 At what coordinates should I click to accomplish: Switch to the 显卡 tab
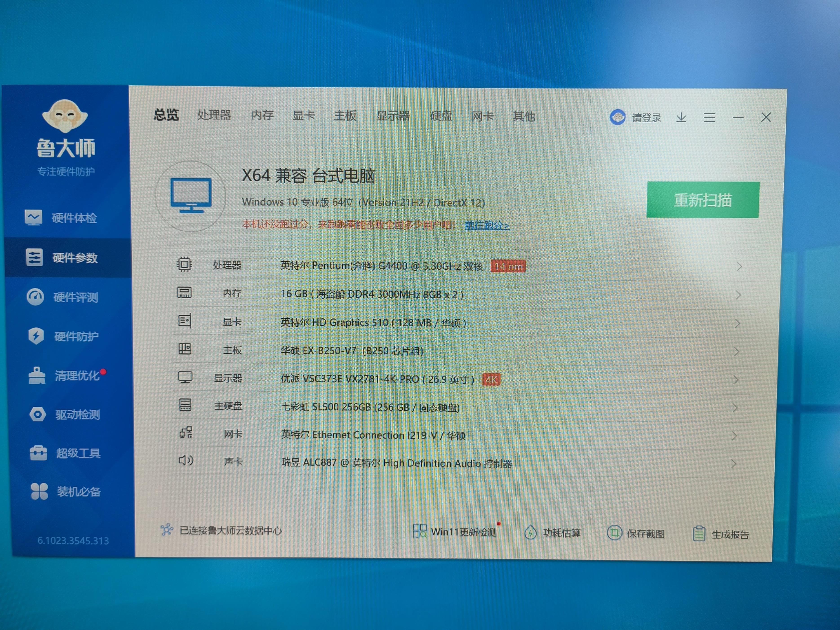304,115
